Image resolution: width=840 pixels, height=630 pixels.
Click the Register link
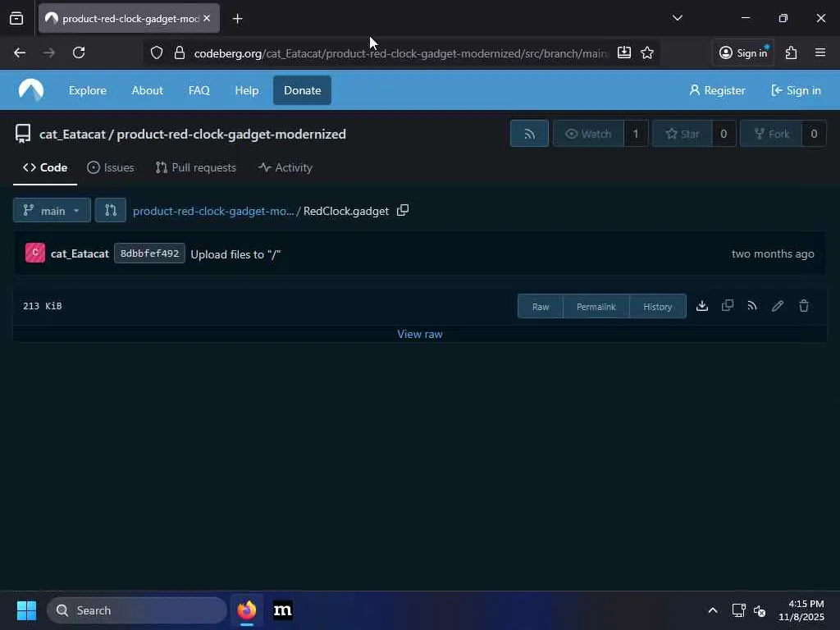tap(717, 90)
